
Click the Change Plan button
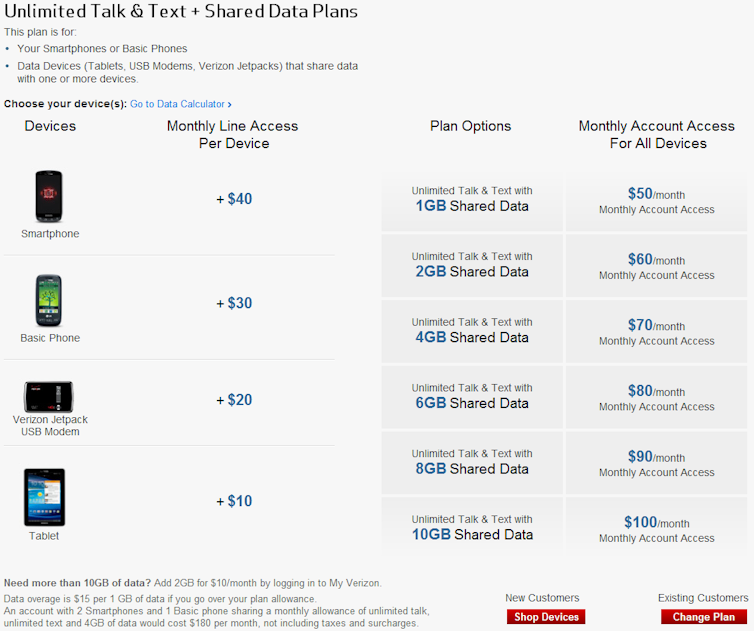coord(704,617)
